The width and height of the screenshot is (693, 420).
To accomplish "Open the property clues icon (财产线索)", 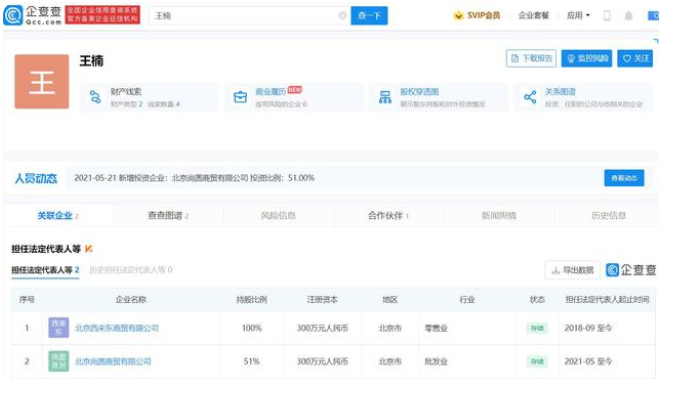I will click(95, 97).
